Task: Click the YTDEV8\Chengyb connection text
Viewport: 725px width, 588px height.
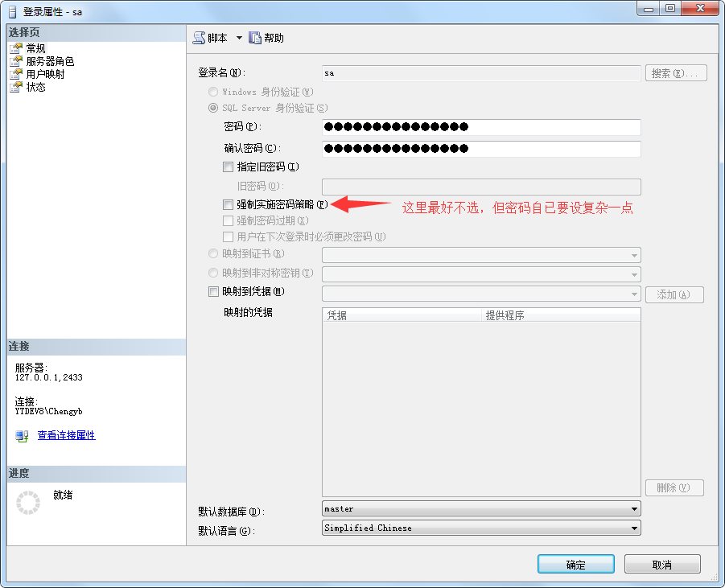Action: point(48,411)
